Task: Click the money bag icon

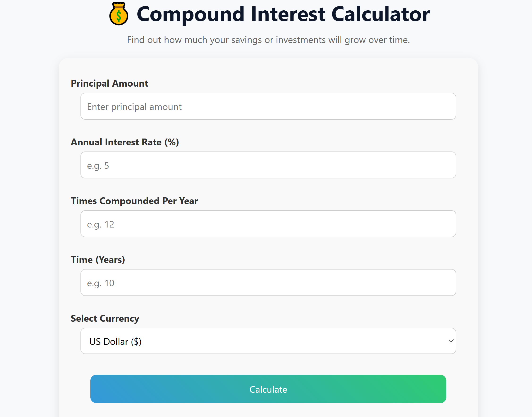Action: 119,14
